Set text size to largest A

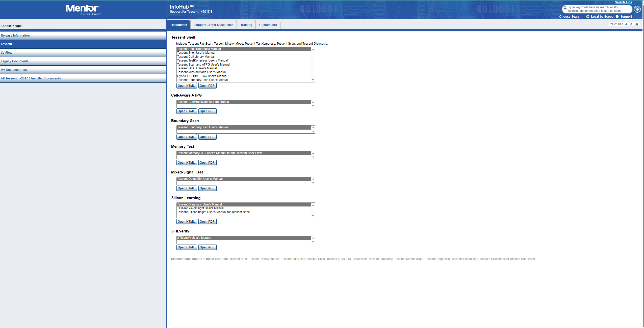point(636,24)
